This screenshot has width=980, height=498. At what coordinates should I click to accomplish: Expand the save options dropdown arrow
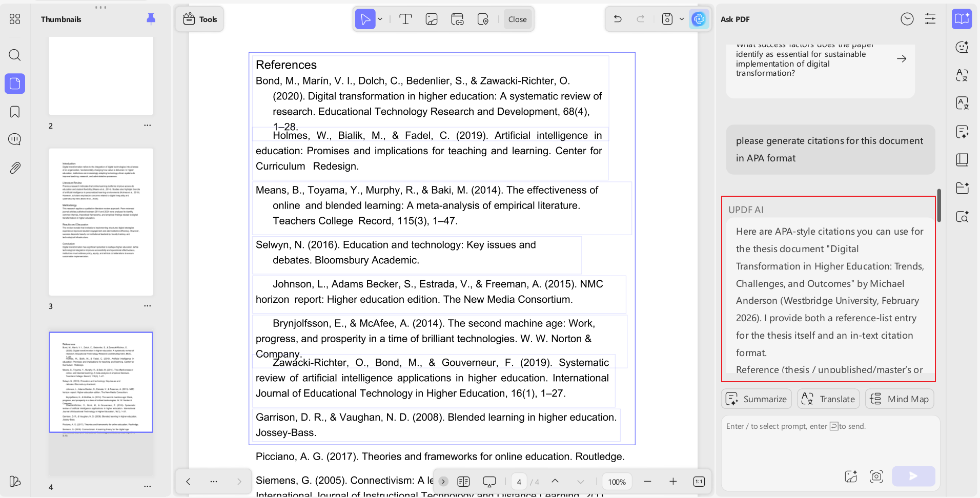(682, 19)
